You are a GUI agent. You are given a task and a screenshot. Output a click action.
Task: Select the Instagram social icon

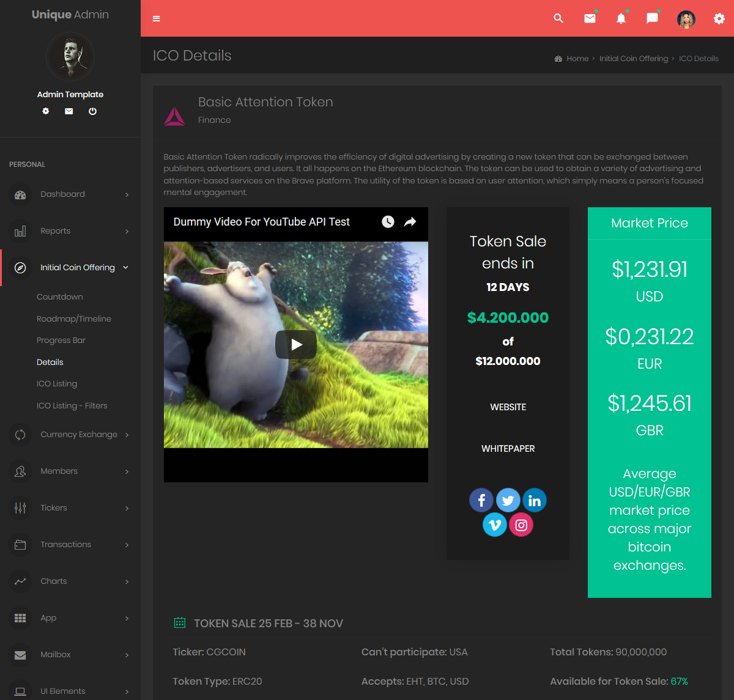click(x=521, y=525)
